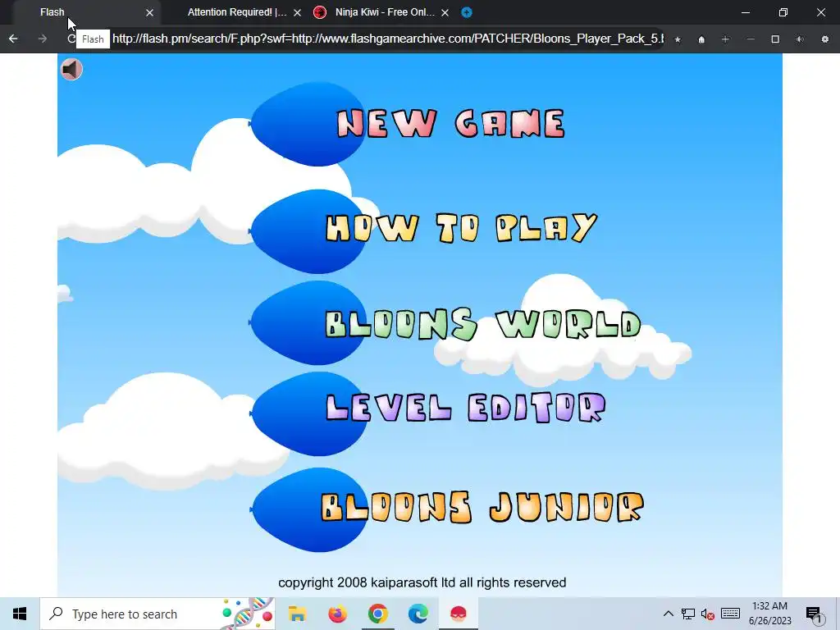Mute the game with the speaker icon
This screenshot has width=840, height=630.
71,69
